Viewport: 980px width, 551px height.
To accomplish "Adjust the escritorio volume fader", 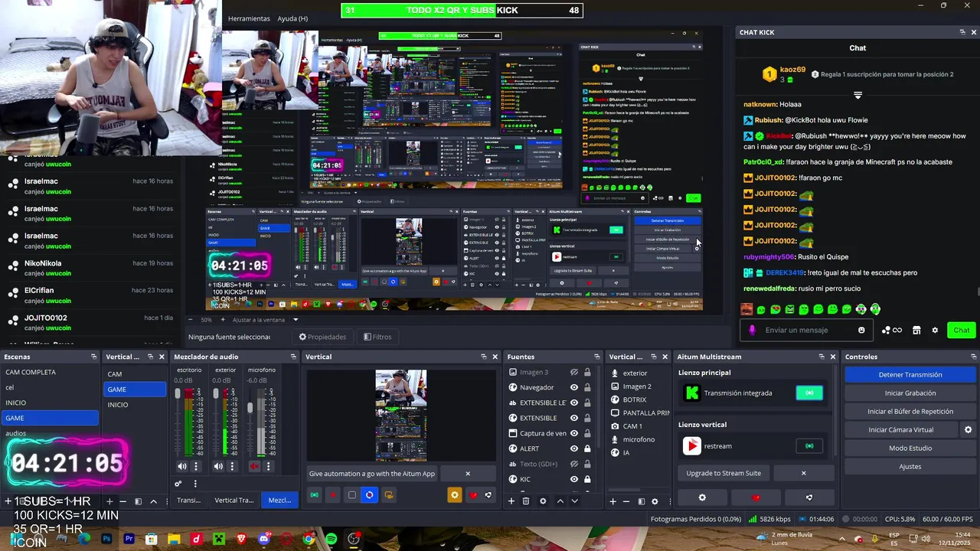I will tap(178, 394).
